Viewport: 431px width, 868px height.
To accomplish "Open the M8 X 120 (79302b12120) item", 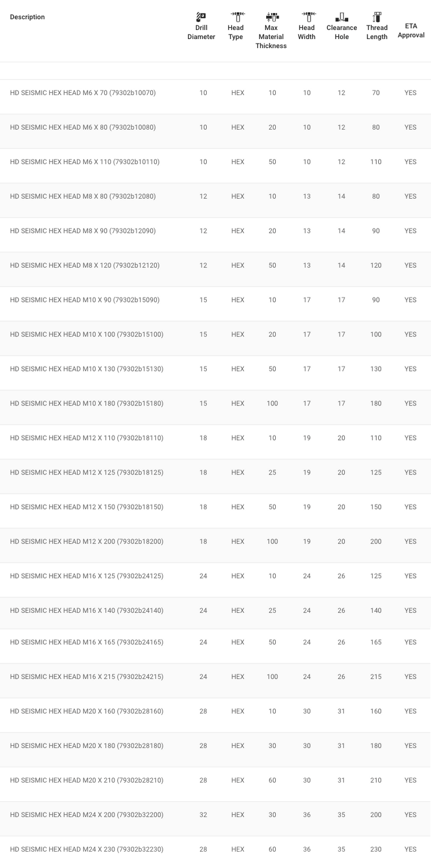I will (215, 266).
